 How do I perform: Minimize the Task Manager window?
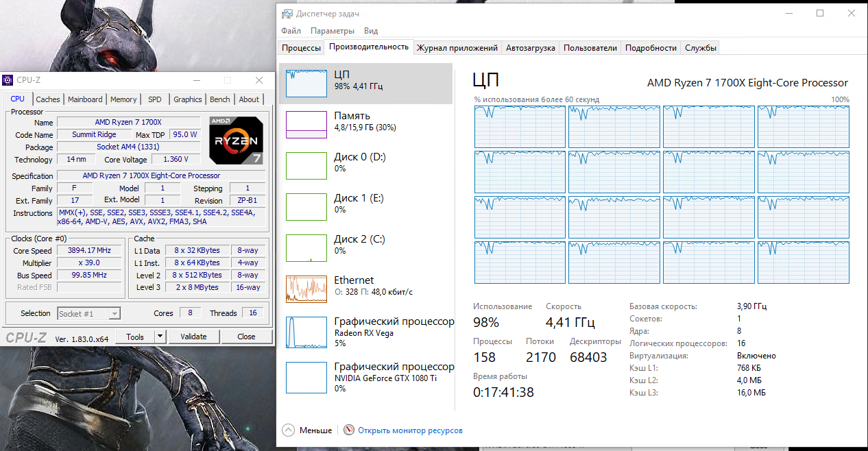[788, 13]
